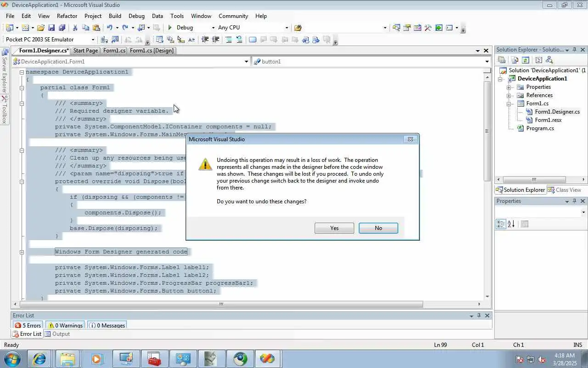588x368 pixels.
Task: Switch to the Class View tab
Action: click(565, 190)
